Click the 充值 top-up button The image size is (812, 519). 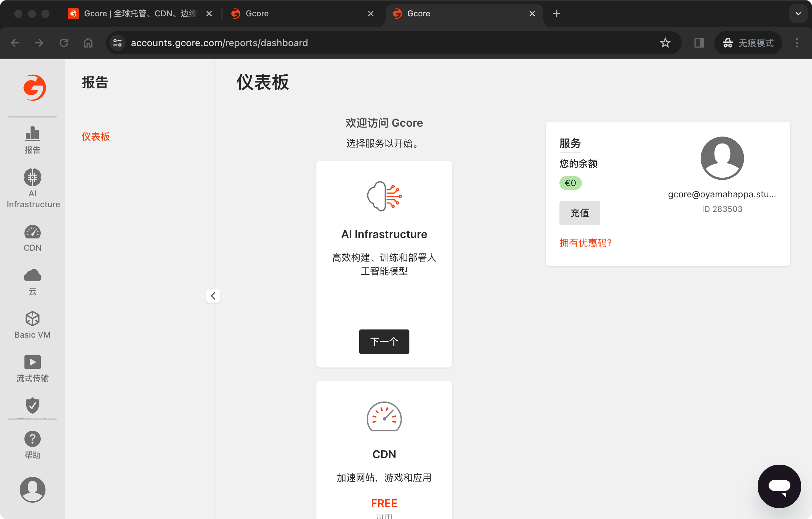[x=580, y=213]
